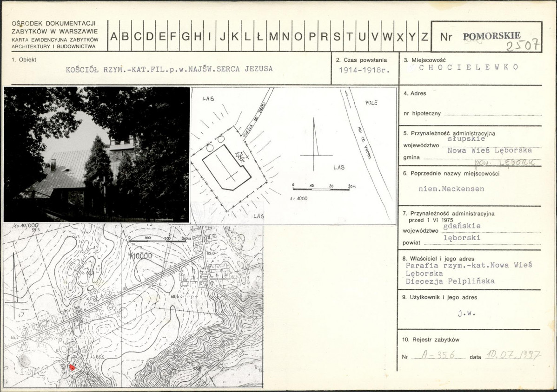This screenshot has width=557, height=392.
Task: Select letter K box in alphabet strip
Action: pos(234,36)
